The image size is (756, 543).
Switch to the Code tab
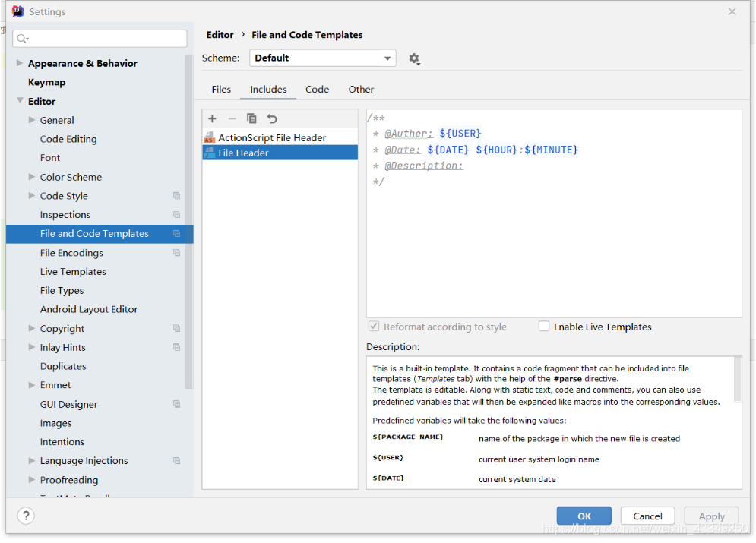318,90
